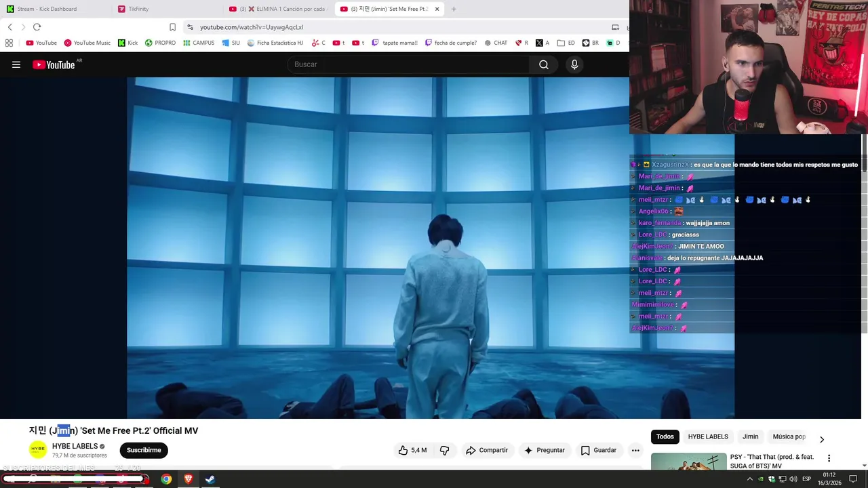Open the SIU bookmark
The image size is (868, 488).
coord(231,43)
